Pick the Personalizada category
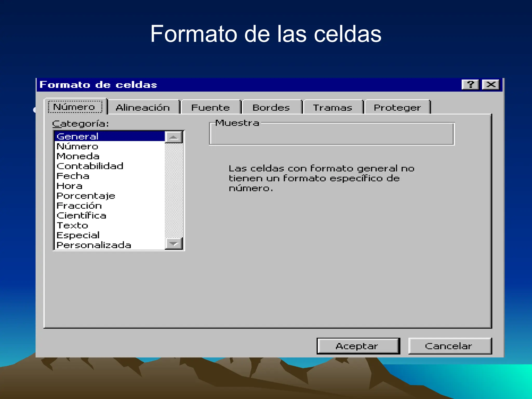This screenshot has height=399, width=532. click(x=110, y=245)
